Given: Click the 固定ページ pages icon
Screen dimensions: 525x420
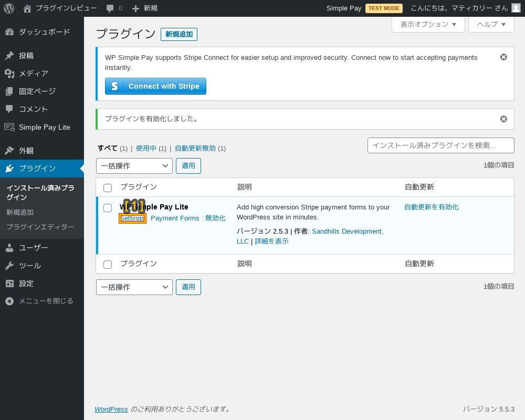Looking at the screenshot, I should tap(9, 91).
